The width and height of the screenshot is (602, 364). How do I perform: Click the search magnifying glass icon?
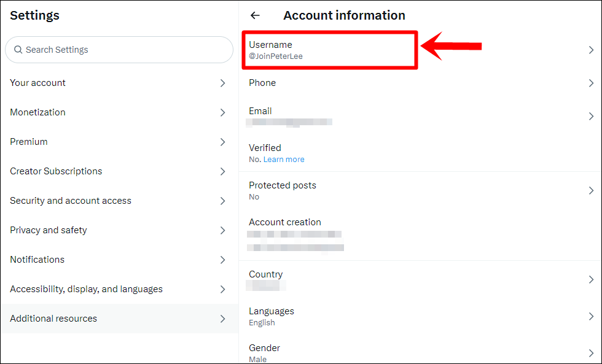tap(18, 49)
